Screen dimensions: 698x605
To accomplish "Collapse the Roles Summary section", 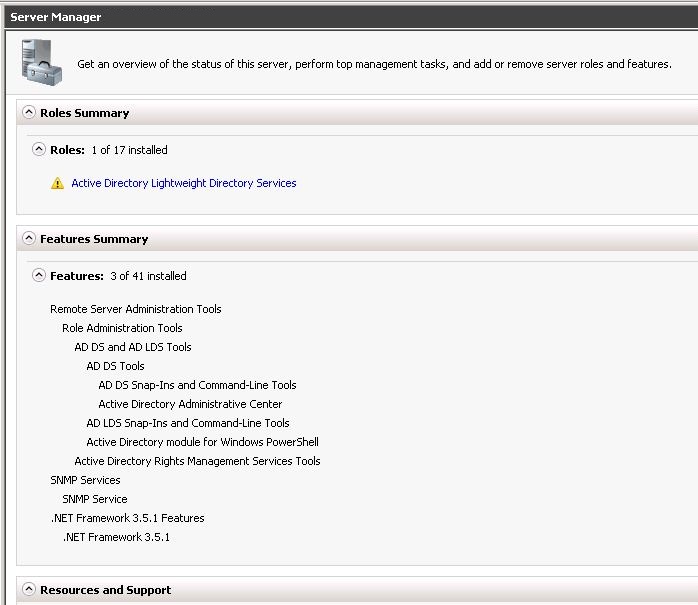I will point(29,112).
